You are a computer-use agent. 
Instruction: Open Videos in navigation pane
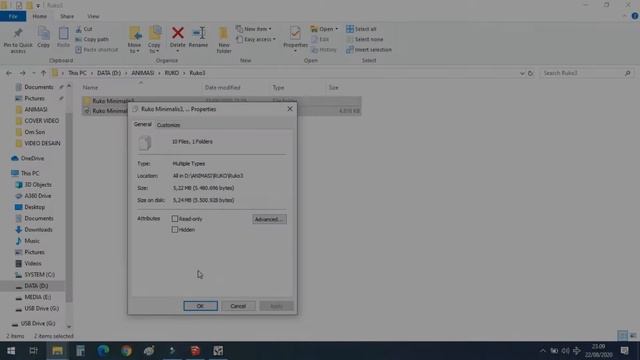(28, 263)
